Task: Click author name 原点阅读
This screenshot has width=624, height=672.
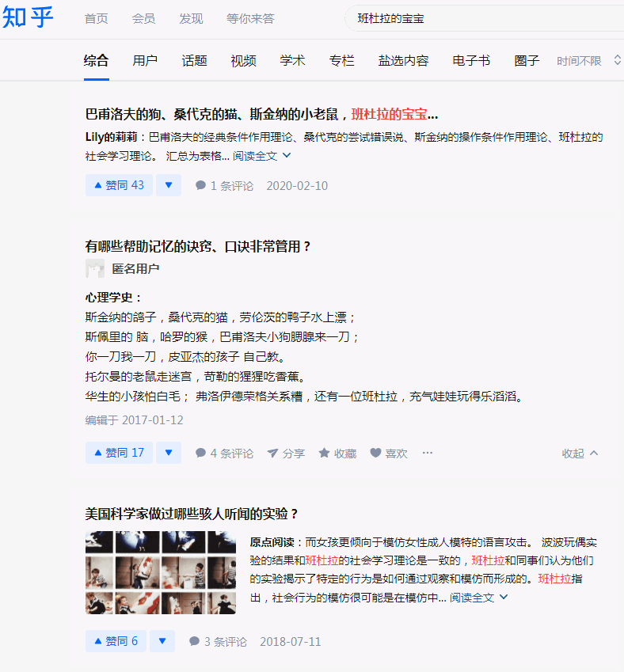Action: (272, 542)
